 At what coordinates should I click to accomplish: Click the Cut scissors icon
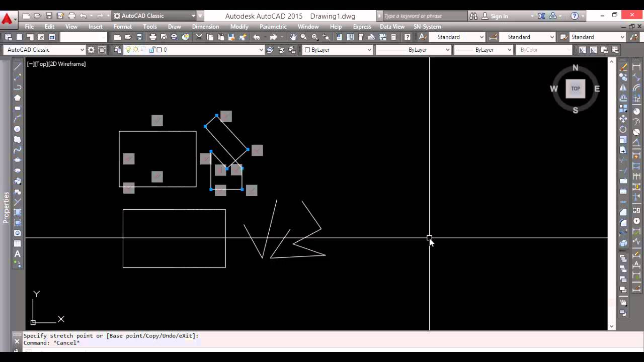click(199, 37)
